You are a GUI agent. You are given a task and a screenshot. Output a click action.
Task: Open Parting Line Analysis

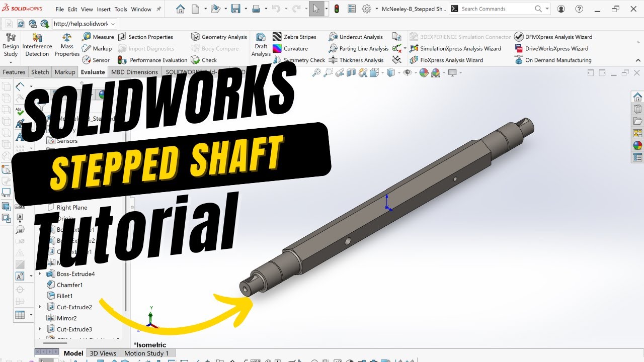(x=358, y=48)
